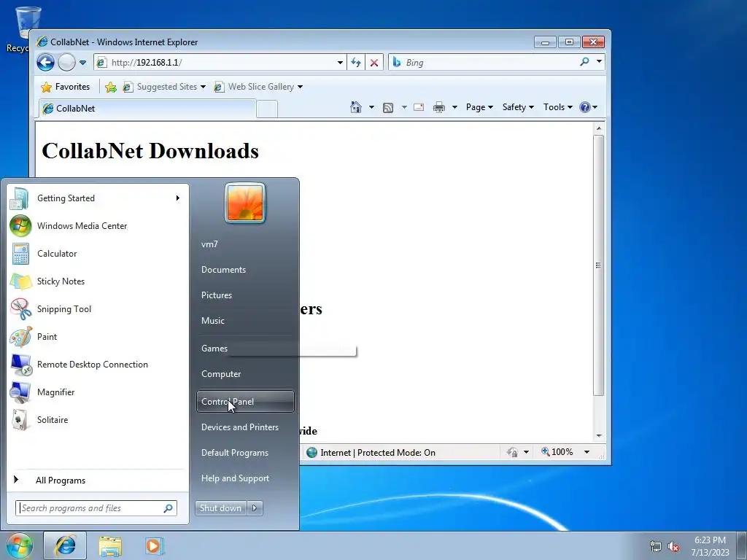Click Search programs and files box
Viewport: 747px width, 560px height.
(96, 508)
